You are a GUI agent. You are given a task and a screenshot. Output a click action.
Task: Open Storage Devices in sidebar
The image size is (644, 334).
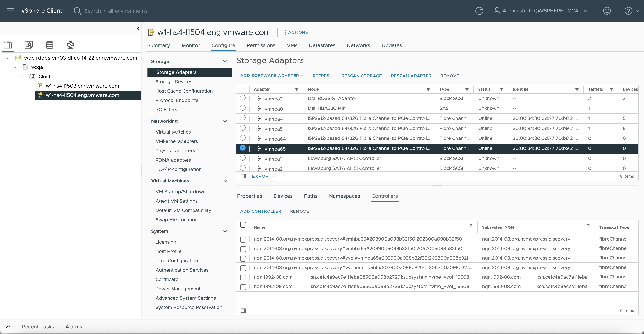[174, 82]
